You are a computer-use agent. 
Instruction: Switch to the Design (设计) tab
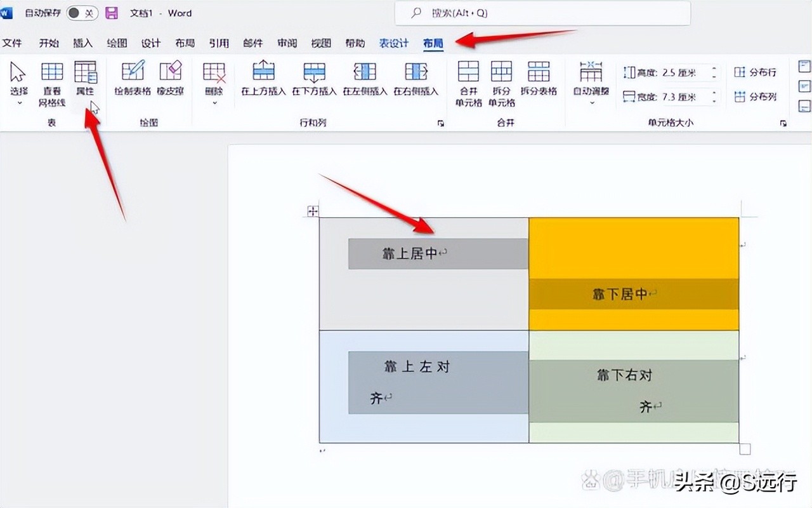coord(151,43)
